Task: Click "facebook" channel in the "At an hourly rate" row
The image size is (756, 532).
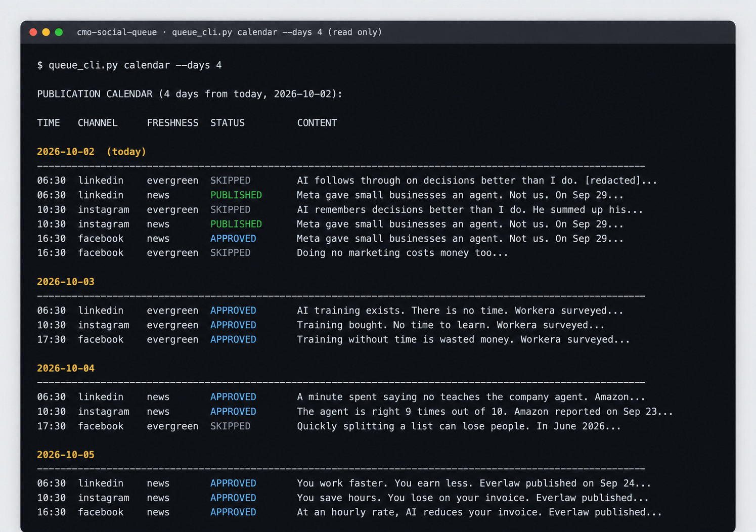Action: 101,512
